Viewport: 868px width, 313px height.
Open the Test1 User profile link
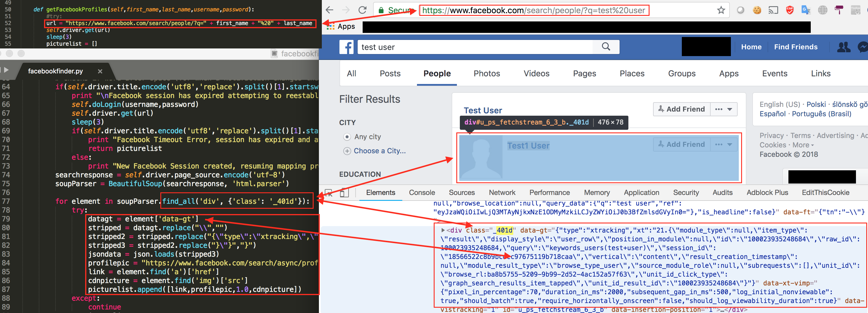click(528, 146)
